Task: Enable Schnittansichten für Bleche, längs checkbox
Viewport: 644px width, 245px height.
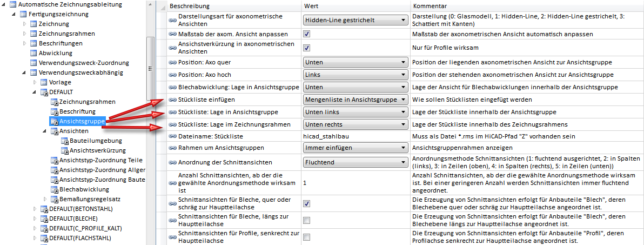Action: click(306, 220)
